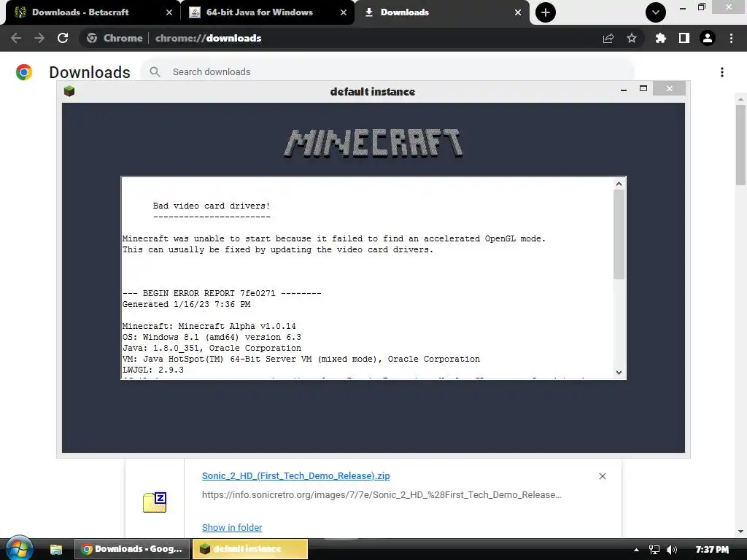
Task: Reload the downloads page
Action: (x=63, y=38)
